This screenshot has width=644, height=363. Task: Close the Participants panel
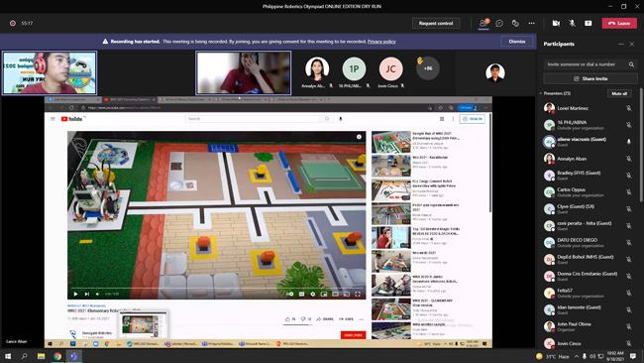632,44
